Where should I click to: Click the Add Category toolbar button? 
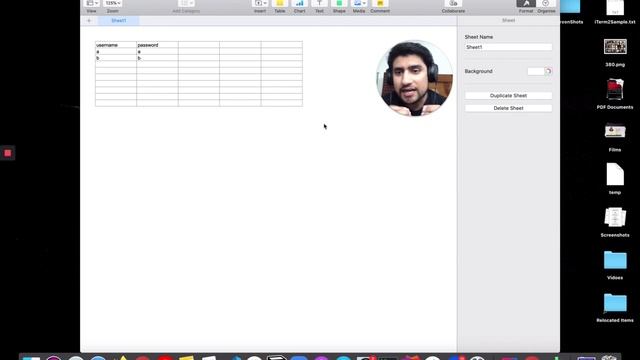pyautogui.click(x=186, y=3)
